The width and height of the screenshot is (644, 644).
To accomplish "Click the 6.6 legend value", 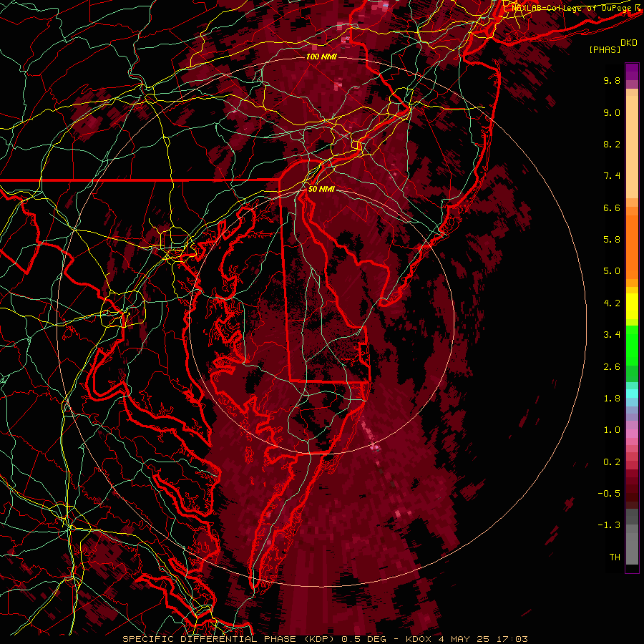I will [612, 208].
